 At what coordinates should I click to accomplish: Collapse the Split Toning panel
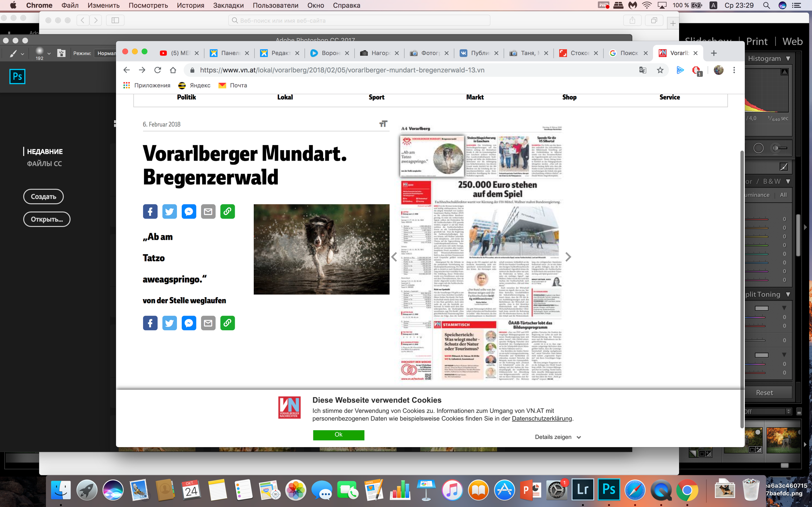788,294
